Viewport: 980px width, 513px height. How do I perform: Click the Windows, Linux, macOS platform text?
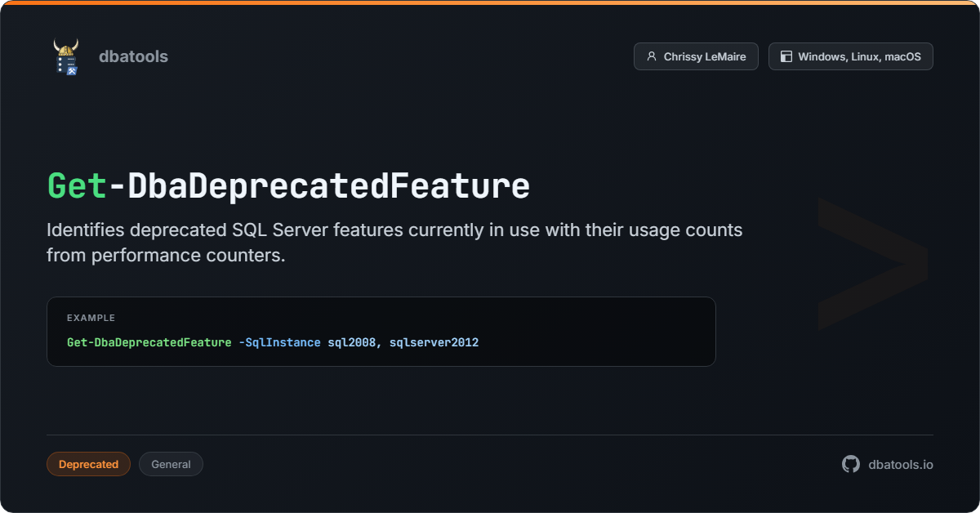859,56
